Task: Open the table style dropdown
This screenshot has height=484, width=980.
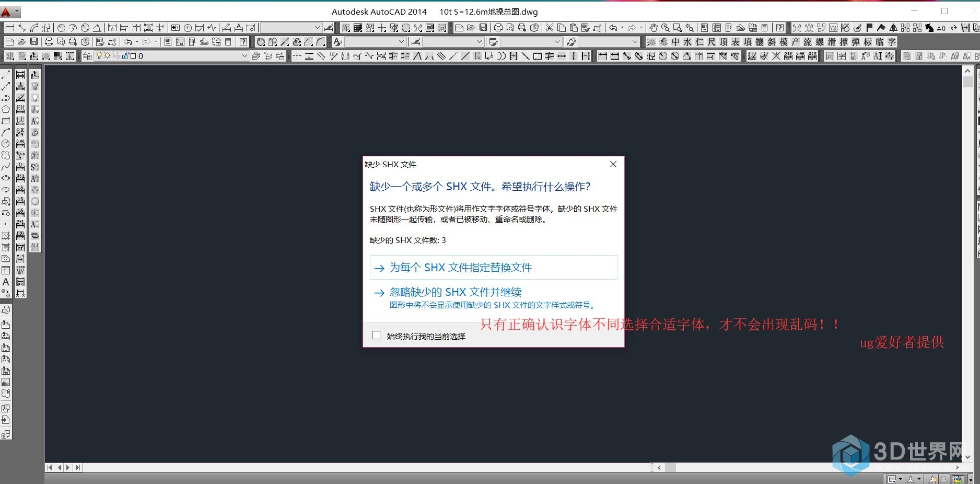Action: point(557,42)
